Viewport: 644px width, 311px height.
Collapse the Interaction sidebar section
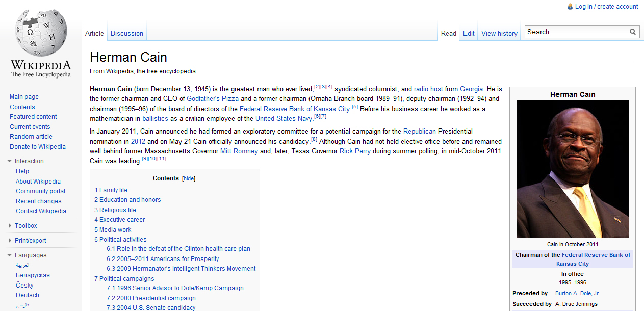pos(9,161)
